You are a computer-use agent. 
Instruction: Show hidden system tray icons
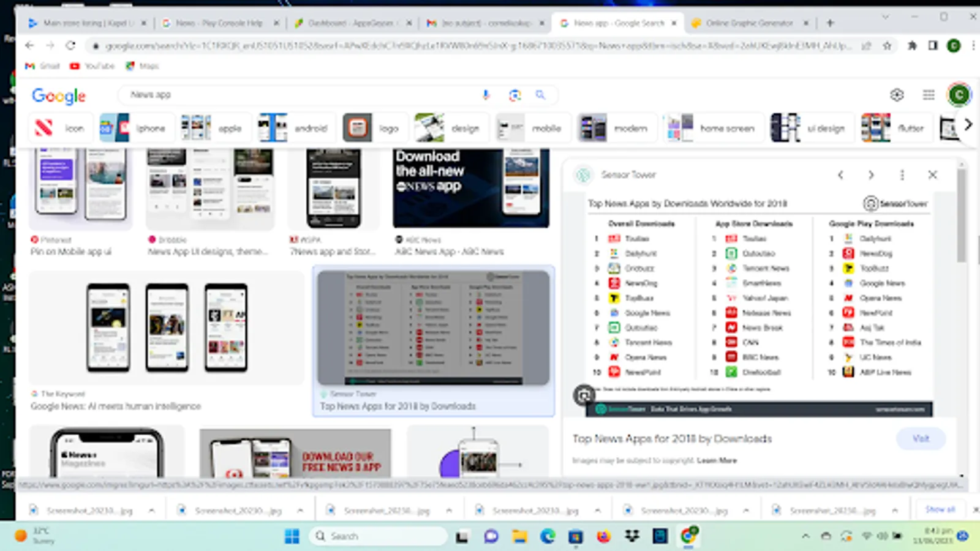point(805,536)
